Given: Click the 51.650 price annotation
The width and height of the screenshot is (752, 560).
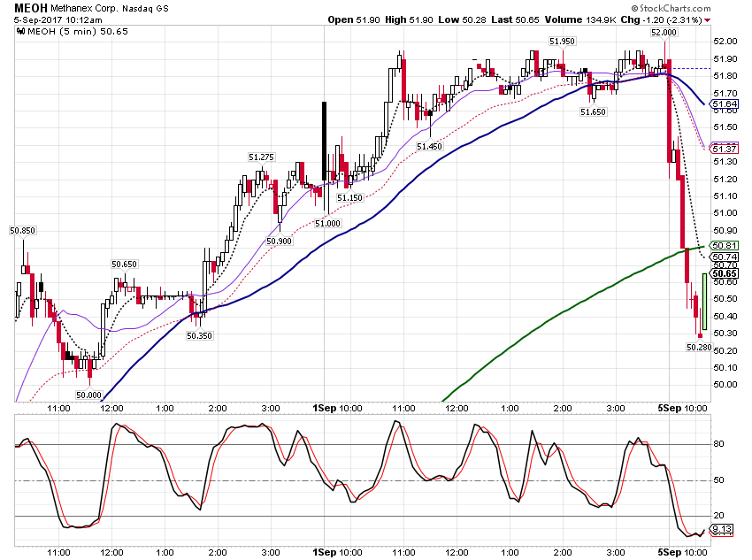Looking at the screenshot, I should (594, 112).
